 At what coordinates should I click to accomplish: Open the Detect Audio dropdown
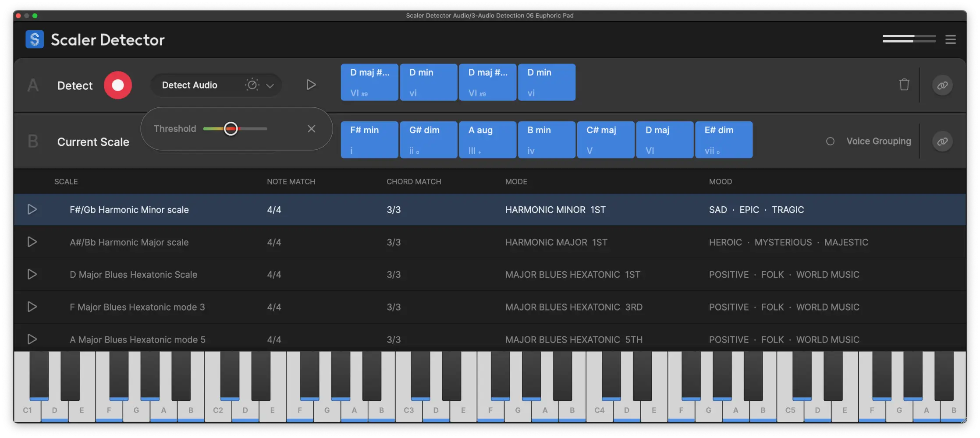pyautogui.click(x=197, y=85)
